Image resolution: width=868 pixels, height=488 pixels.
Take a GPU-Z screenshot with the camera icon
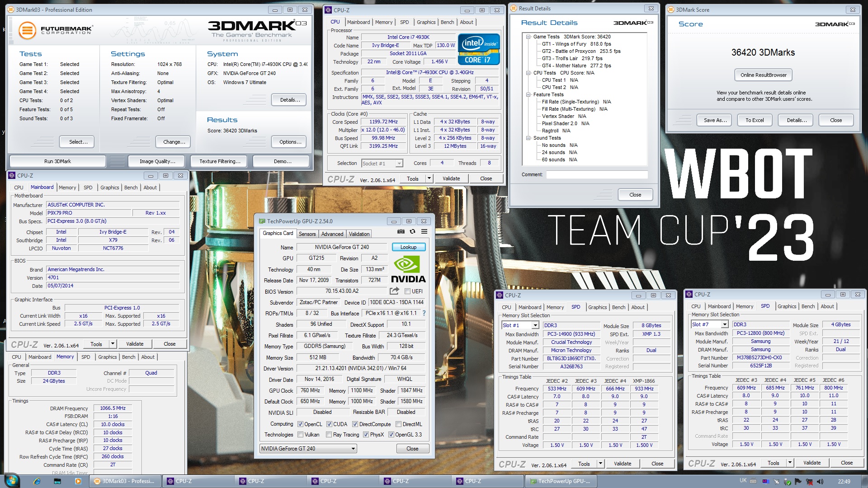pos(401,232)
